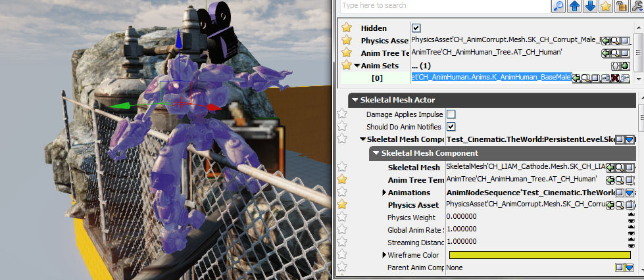644x280 pixels.
Task: Uncheck the Hidden checkbox
Action: tap(416, 28)
